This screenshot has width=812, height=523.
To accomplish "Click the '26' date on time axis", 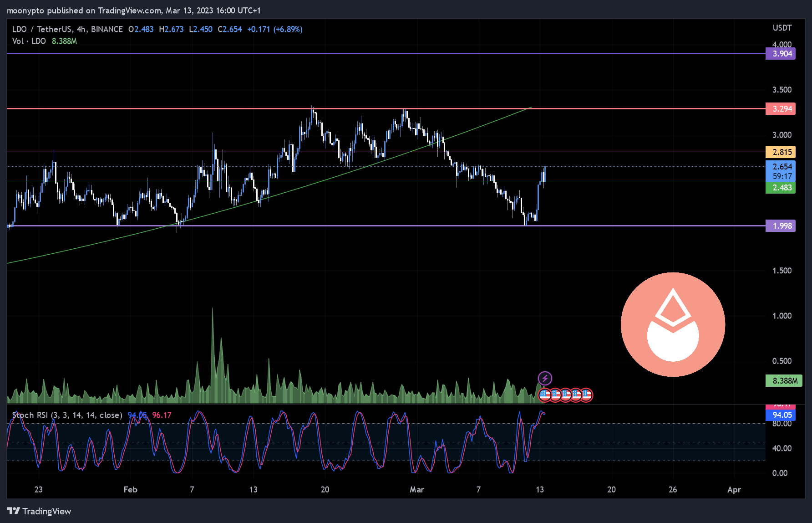I will pos(672,490).
